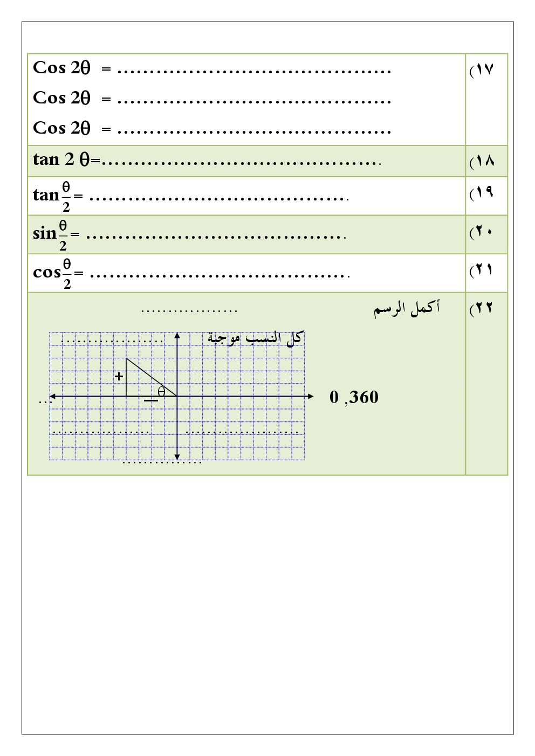
Task: Click the answer blank after tan 2θ
Action: click(x=241, y=161)
